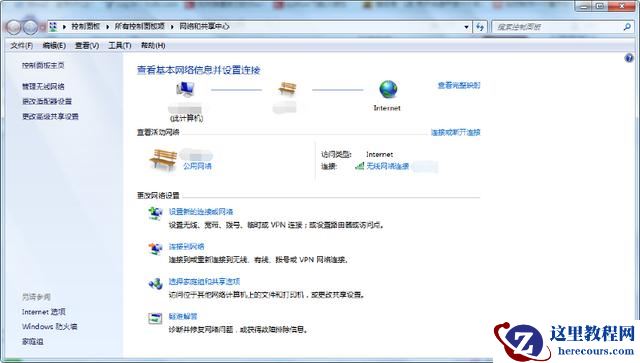Open the 帮助(H) menu

[x=153, y=45]
